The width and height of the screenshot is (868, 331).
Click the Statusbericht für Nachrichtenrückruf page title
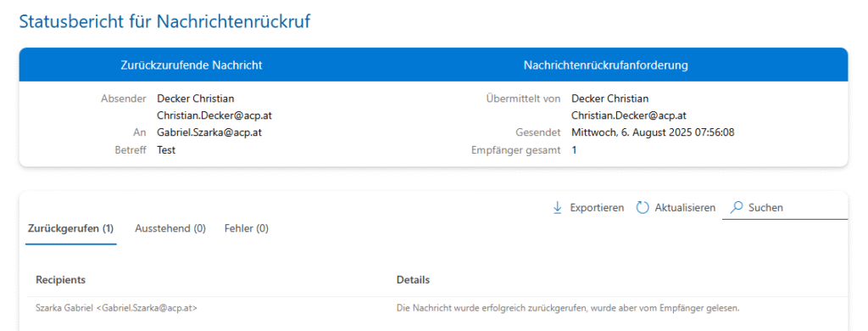point(164,21)
